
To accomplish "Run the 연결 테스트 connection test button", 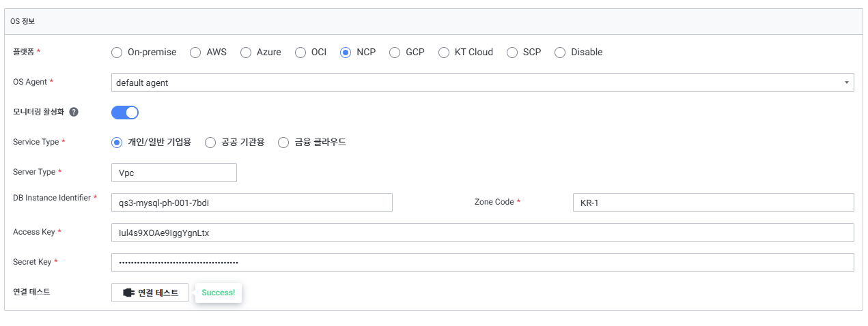I will coord(150,293).
